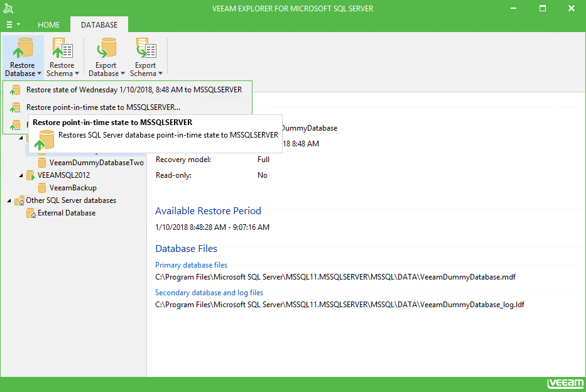Click database icon beside Restore state of Wednesday
586x392 pixels.
click(x=15, y=90)
